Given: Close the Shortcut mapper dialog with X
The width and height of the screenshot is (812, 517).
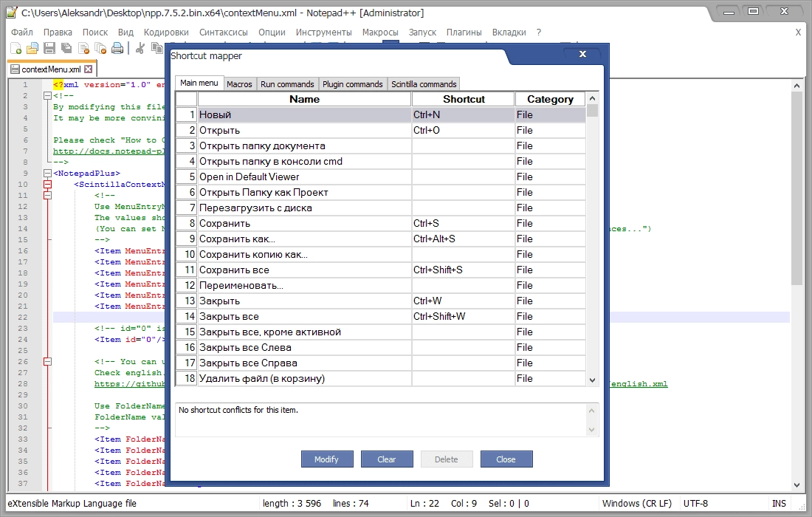Looking at the screenshot, I should click(582, 54).
